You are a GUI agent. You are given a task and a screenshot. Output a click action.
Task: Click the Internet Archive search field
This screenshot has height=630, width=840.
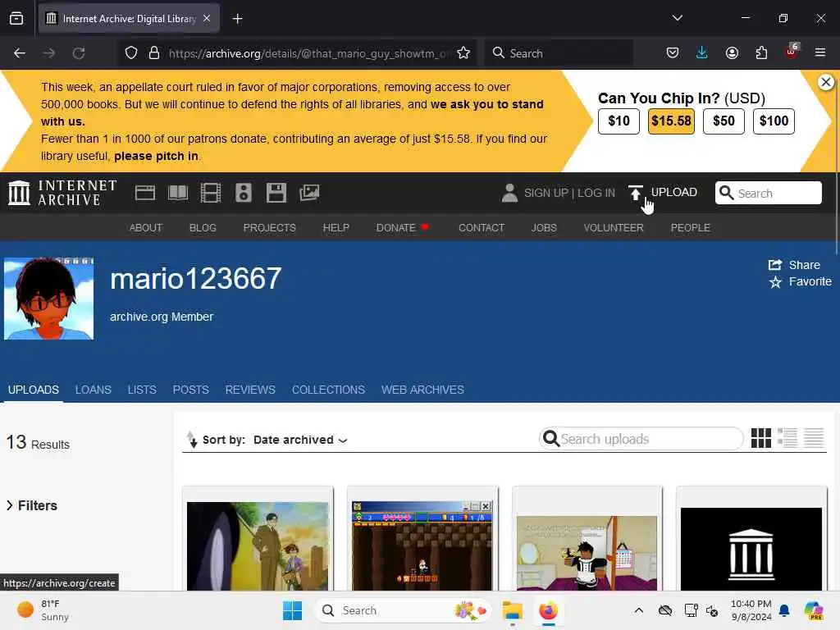768,193
